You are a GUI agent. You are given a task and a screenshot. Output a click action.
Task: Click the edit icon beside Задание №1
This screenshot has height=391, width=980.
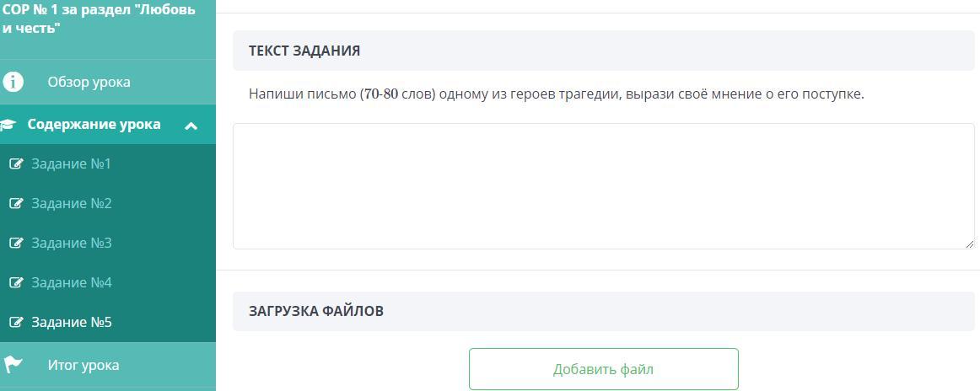click(16, 163)
